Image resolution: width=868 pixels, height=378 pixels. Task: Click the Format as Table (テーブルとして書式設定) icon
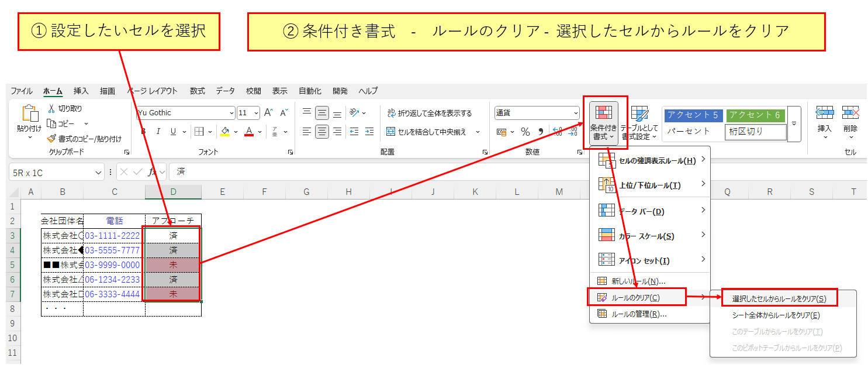639,114
